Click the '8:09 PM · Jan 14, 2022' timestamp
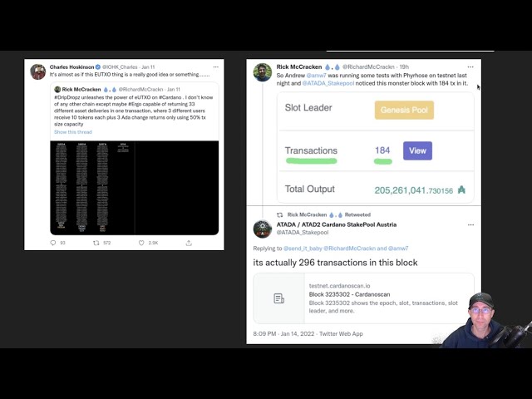Viewport: 532px width, 399px height. (283, 334)
